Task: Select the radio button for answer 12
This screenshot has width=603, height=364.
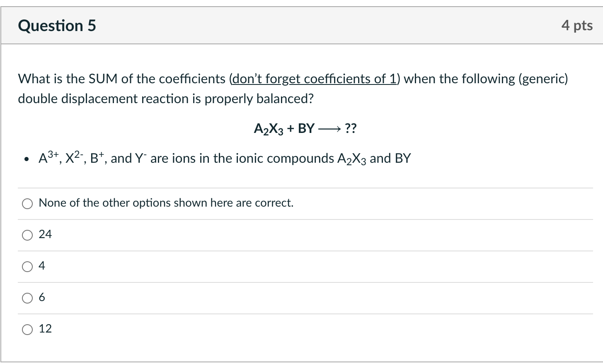Action: 27,330
